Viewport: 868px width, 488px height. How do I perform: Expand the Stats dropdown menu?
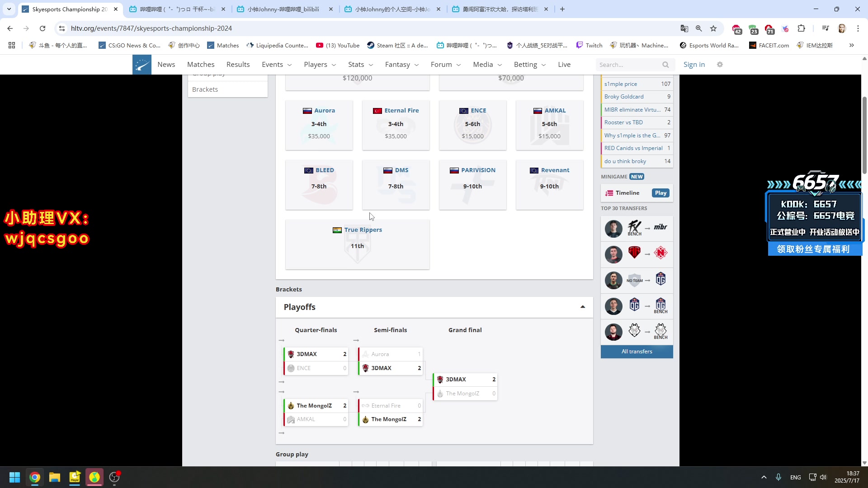pos(361,65)
